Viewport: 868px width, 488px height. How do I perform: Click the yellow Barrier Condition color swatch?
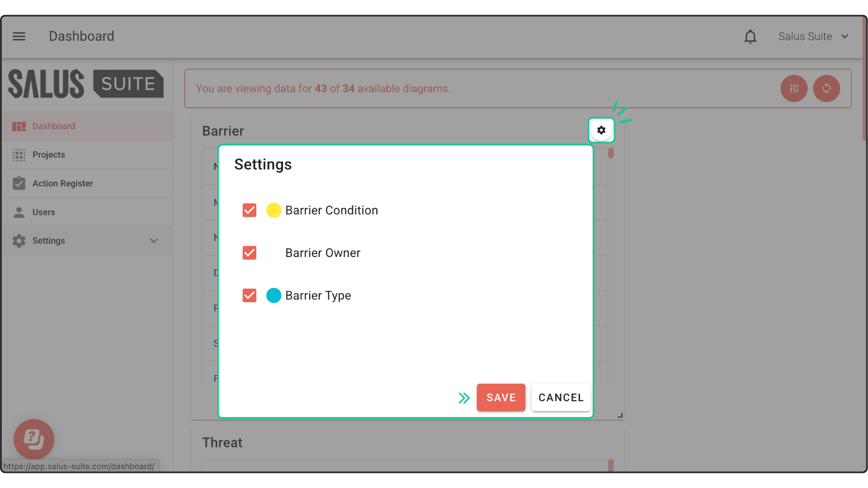tap(274, 210)
